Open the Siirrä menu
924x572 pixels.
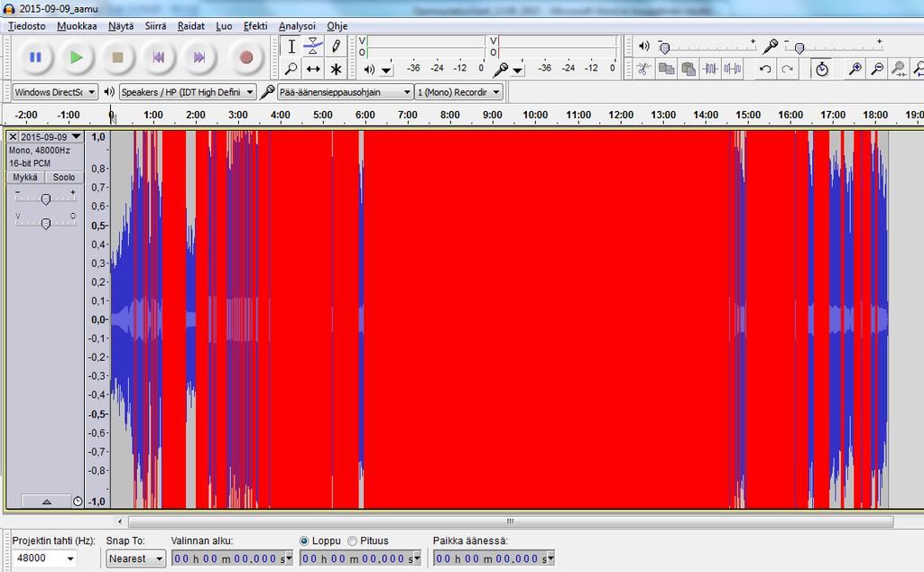[x=155, y=26]
